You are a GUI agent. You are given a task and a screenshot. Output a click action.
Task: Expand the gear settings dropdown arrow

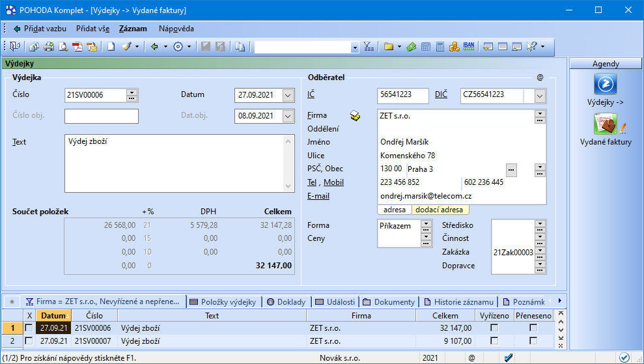189,47
